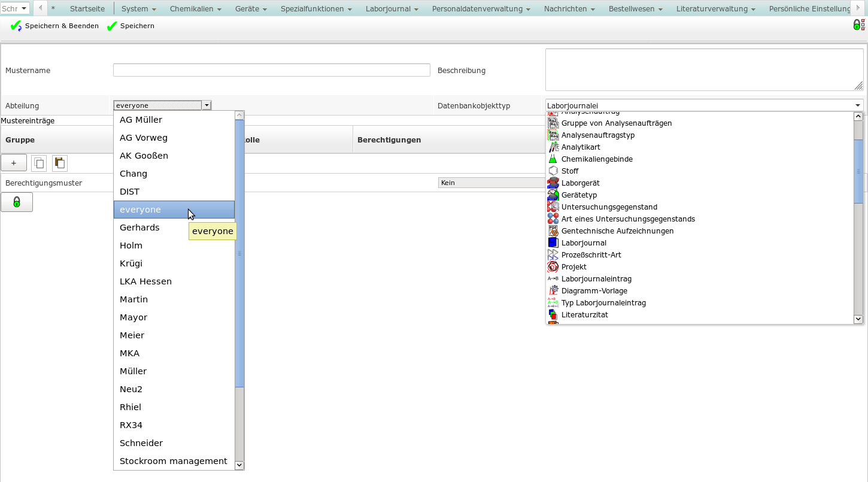Open the Chemikalien menu
Screen dimensions: 868x482
[195, 9]
